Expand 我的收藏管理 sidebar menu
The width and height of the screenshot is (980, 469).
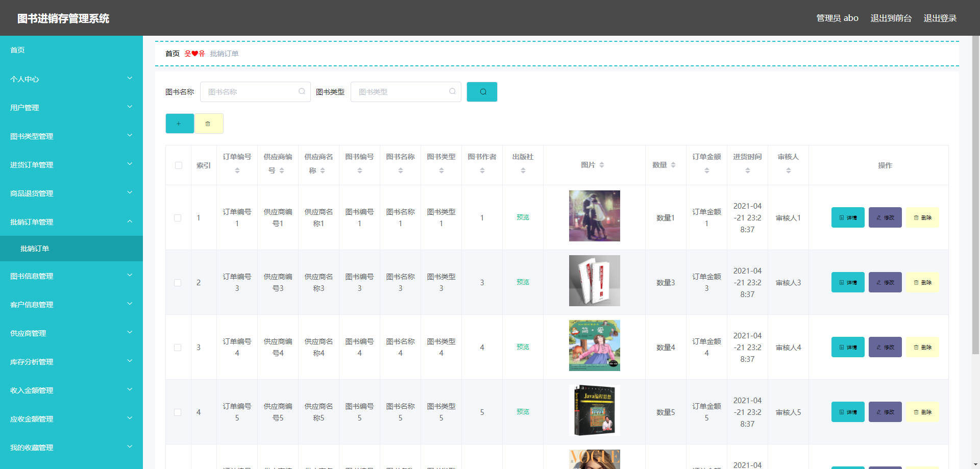click(71, 447)
